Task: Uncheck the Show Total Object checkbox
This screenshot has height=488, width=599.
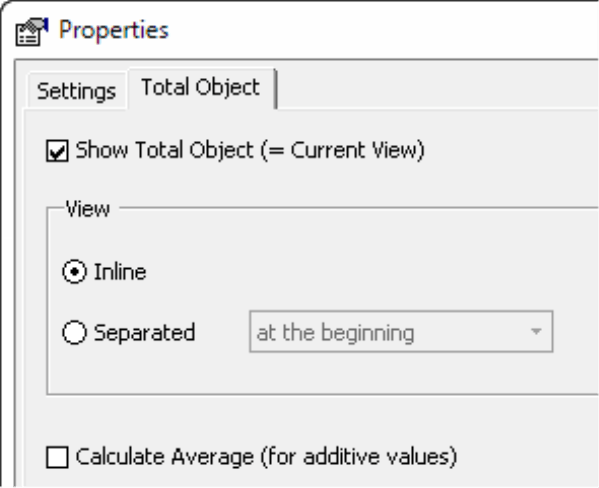Action: (57, 151)
